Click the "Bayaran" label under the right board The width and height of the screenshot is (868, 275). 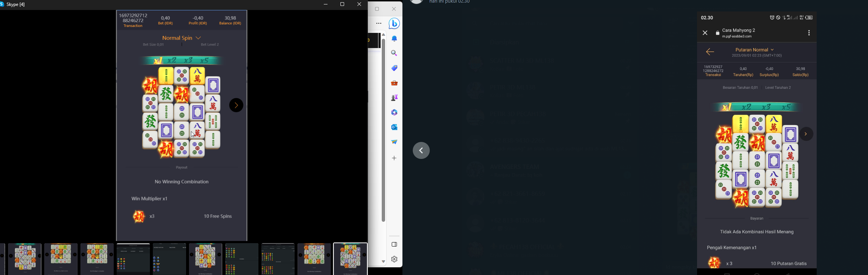757,218
